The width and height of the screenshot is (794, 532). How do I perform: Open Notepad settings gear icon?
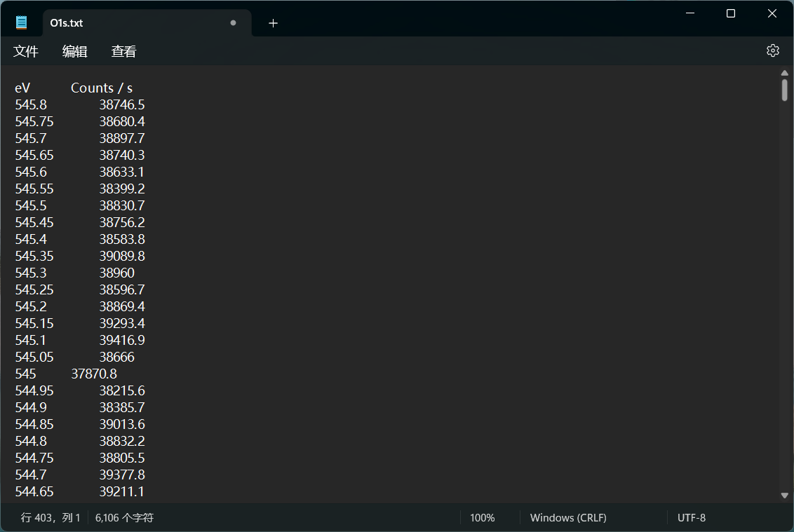coord(772,50)
